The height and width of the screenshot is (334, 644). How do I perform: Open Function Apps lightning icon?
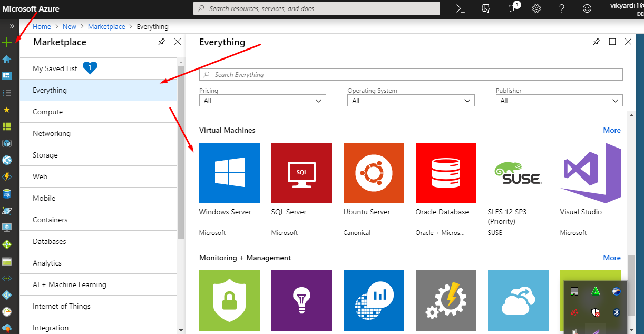tap(7, 177)
